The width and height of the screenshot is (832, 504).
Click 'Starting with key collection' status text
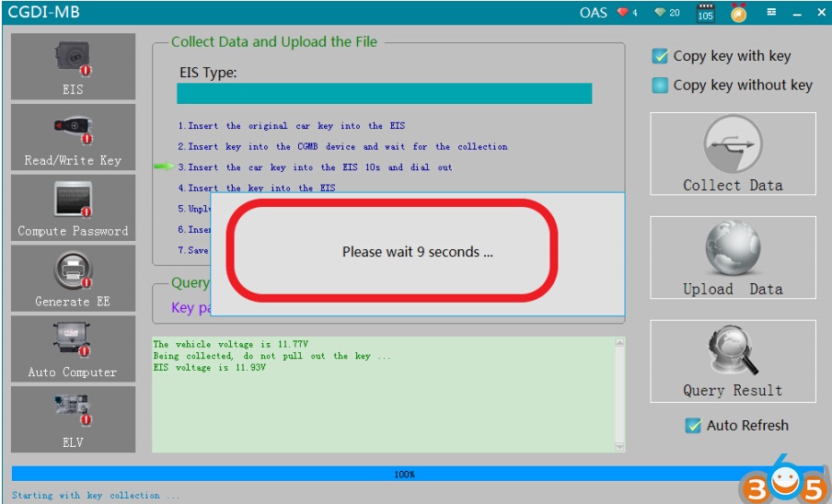point(96,496)
